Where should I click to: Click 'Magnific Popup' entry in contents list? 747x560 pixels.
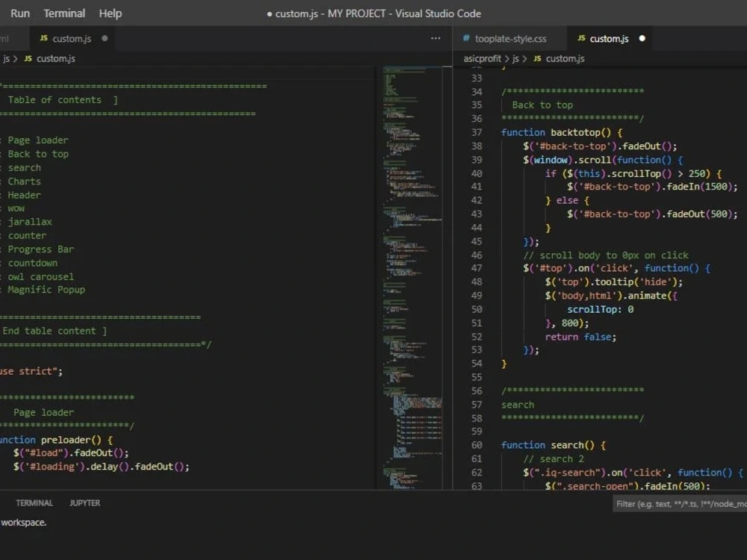[x=46, y=290]
